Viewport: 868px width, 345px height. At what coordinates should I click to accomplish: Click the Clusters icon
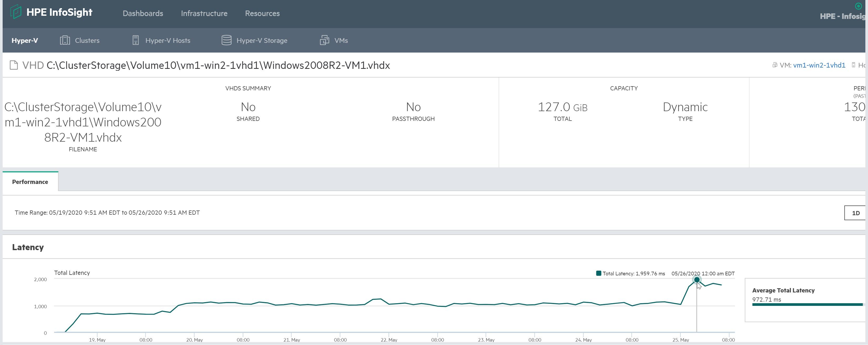65,40
